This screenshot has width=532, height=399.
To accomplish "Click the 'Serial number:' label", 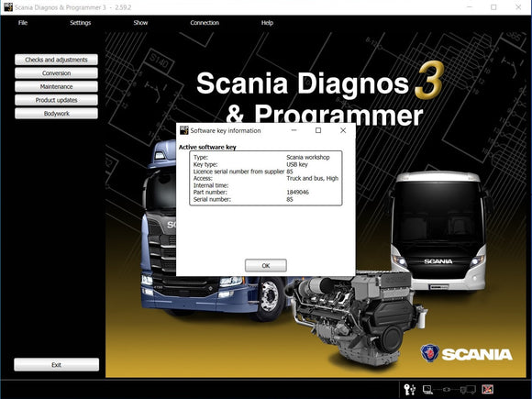I will 212,199.
